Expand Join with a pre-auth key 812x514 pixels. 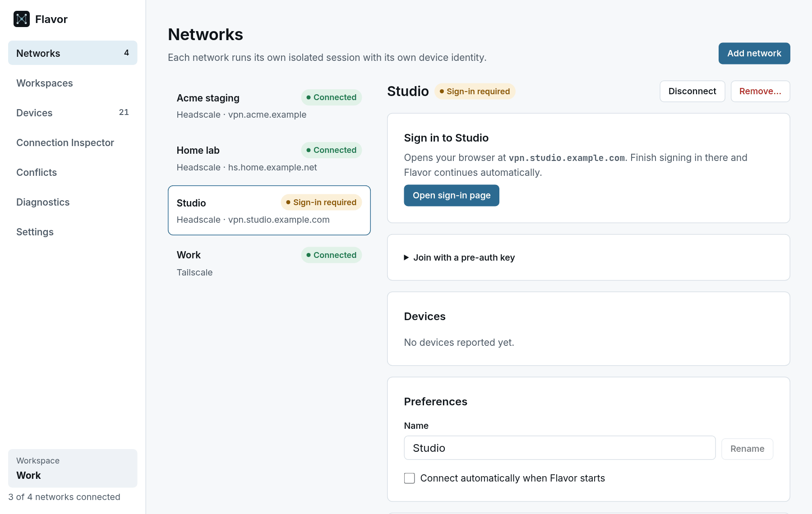pos(459,257)
